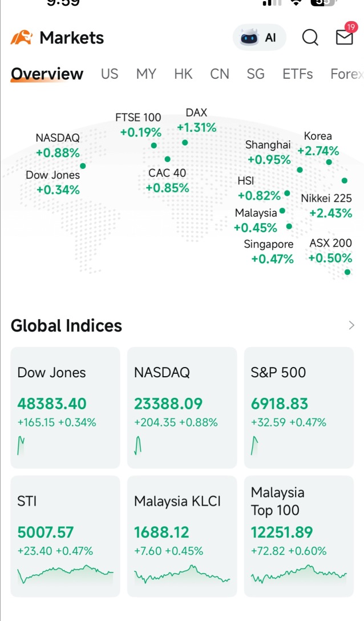Tap the orange bull app logo
364x621 pixels.
point(21,38)
